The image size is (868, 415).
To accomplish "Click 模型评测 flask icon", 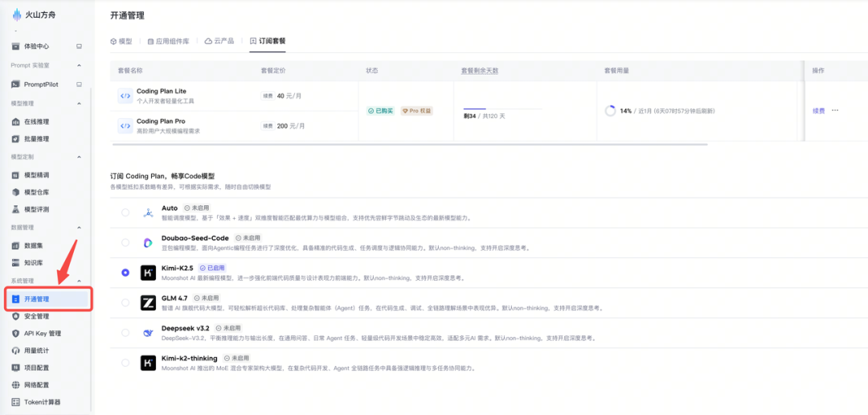I will [x=15, y=209].
